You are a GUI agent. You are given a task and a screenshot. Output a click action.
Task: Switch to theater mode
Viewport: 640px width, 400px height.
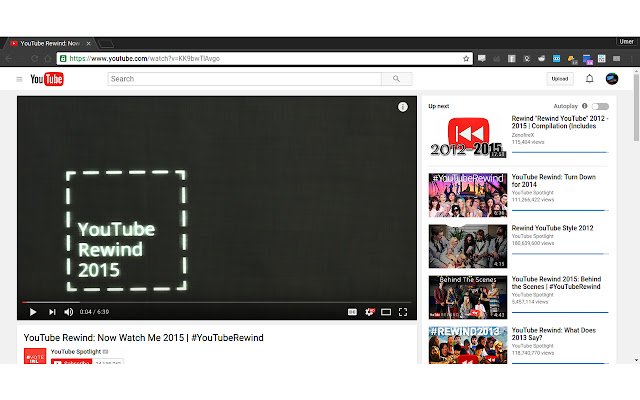386,312
